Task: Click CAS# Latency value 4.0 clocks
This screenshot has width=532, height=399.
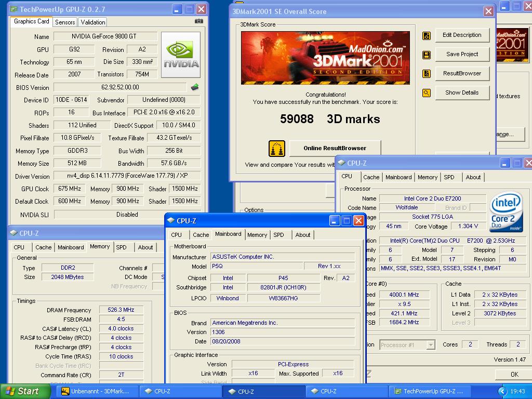Action: (x=121, y=328)
